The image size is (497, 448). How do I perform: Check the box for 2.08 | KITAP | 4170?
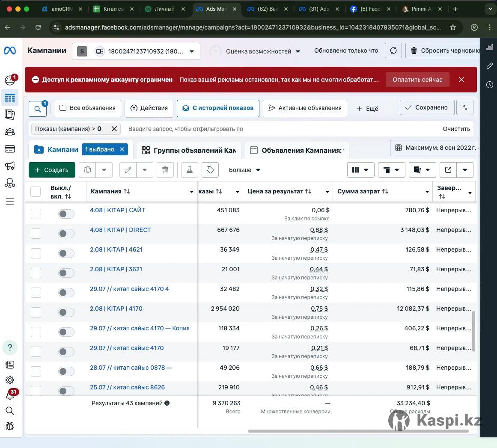point(36,312)
